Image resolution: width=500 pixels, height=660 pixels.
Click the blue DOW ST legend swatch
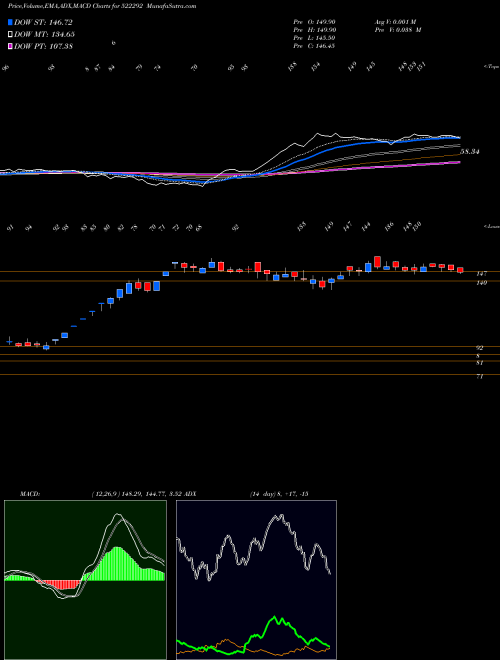(x=10, y=22)
